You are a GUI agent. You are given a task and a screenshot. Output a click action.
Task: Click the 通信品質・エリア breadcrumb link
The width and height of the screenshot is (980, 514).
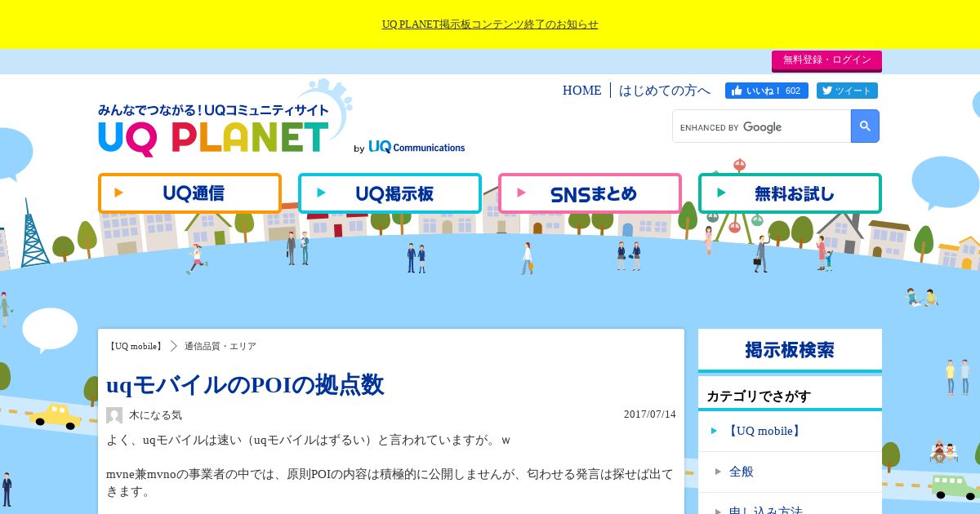pyautogui.click(x=220, y=346)
